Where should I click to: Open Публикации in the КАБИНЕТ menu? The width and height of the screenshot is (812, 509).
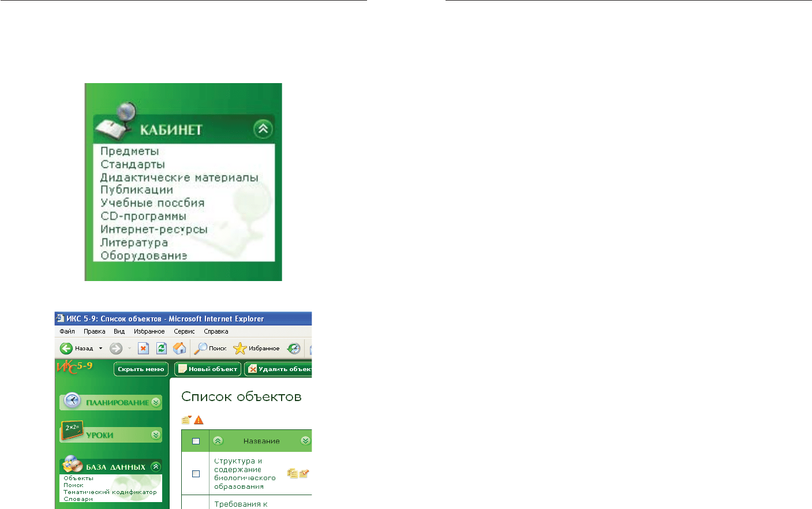point(137,190)
